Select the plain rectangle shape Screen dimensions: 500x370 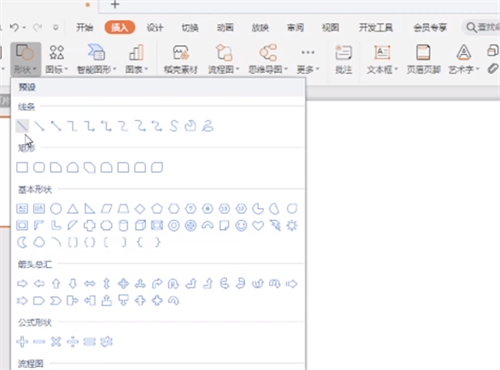click(x=22, y=167)
